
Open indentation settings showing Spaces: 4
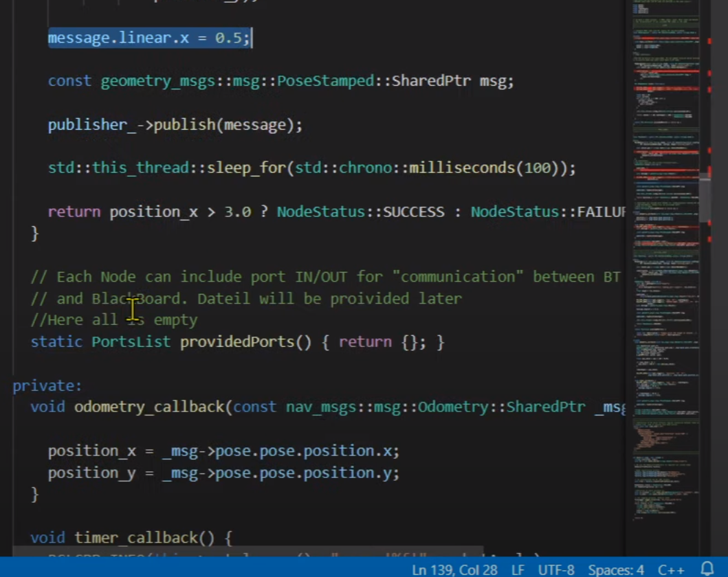(616, 570)
